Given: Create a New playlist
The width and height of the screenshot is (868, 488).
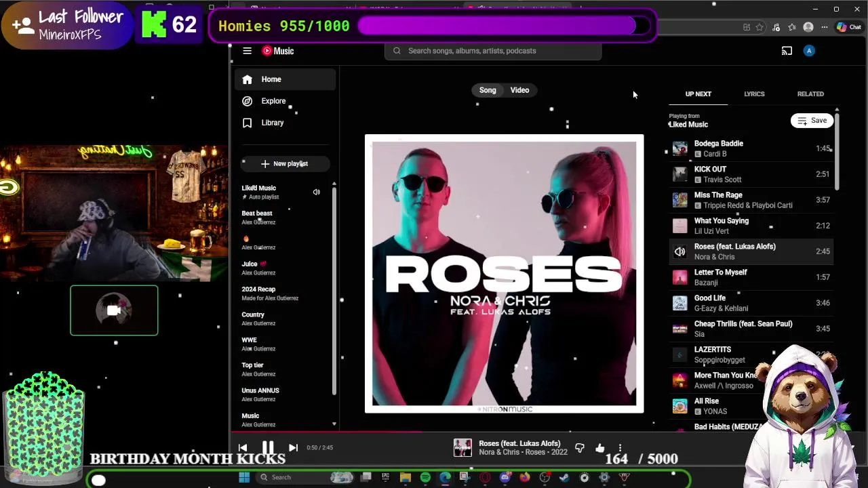Looking at the screenshot, I should coord(285,163).
